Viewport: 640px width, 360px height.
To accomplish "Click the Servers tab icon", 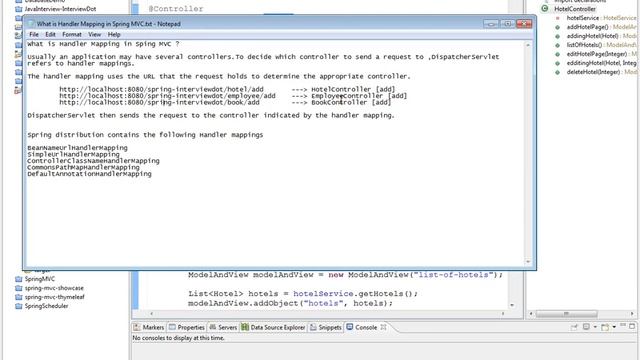I will 213,327.
